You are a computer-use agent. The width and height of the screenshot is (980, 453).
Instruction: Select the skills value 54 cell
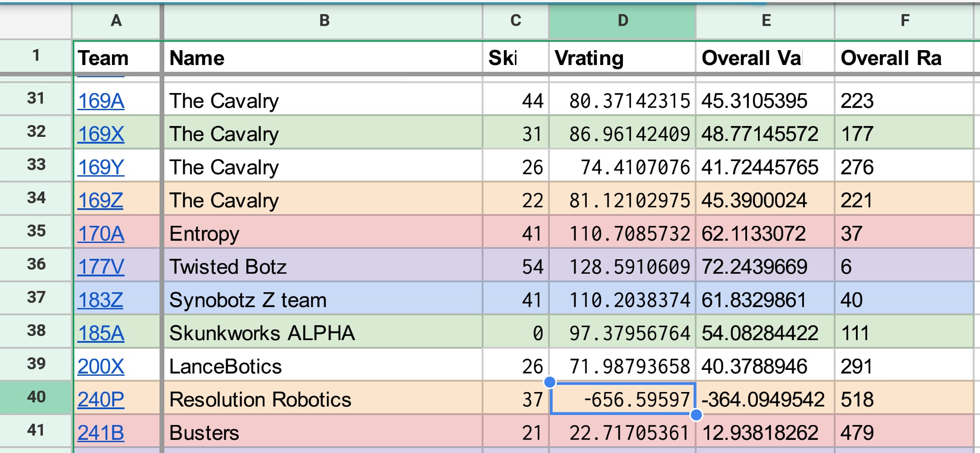(x=516, y=266)
